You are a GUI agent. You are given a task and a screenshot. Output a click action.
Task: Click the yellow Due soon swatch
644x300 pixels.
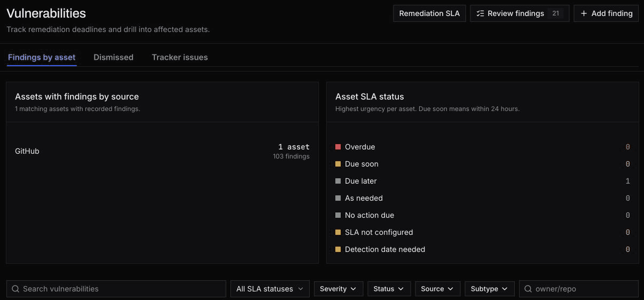pyautogui.click(x=338, y=164)
